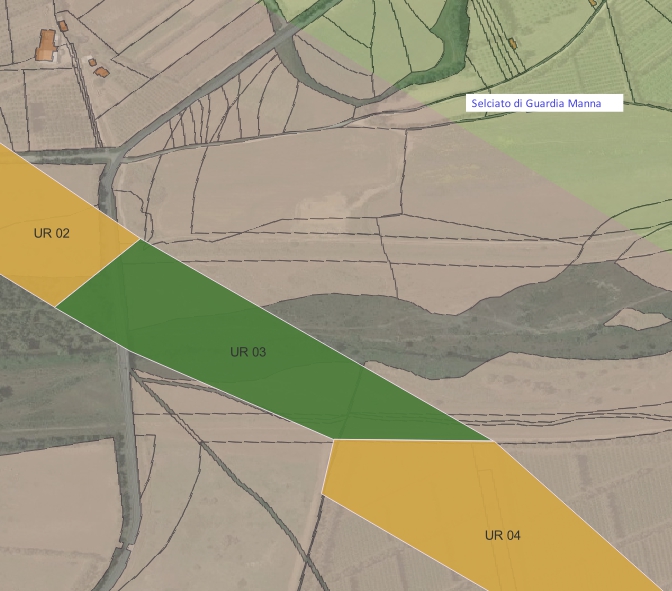Click the UR 04 zone label

pos(502,535)
